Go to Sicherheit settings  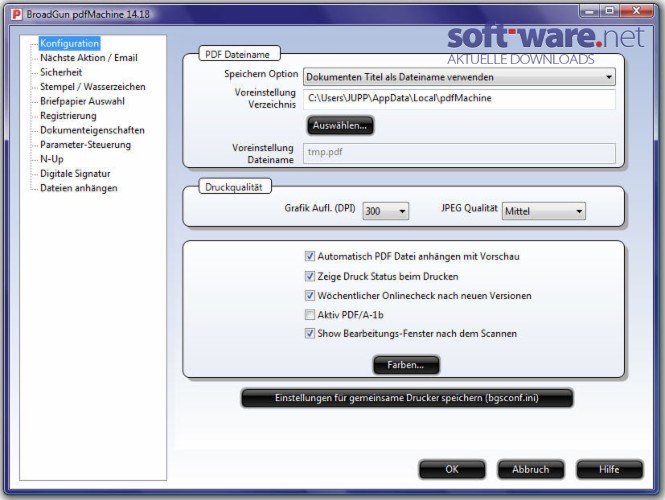(x=61, y=72)
